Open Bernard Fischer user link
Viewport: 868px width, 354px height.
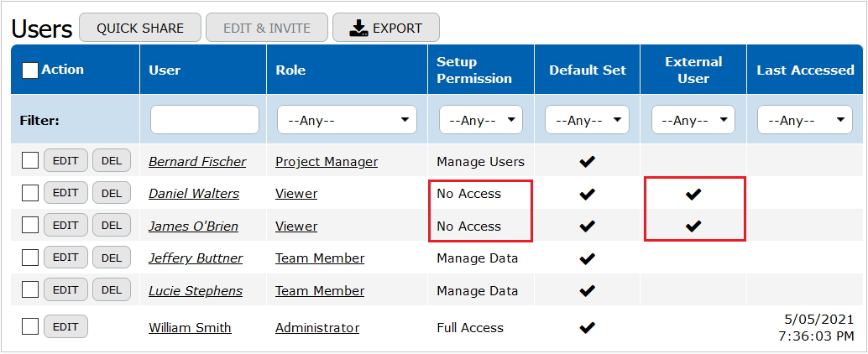point(197,162)
